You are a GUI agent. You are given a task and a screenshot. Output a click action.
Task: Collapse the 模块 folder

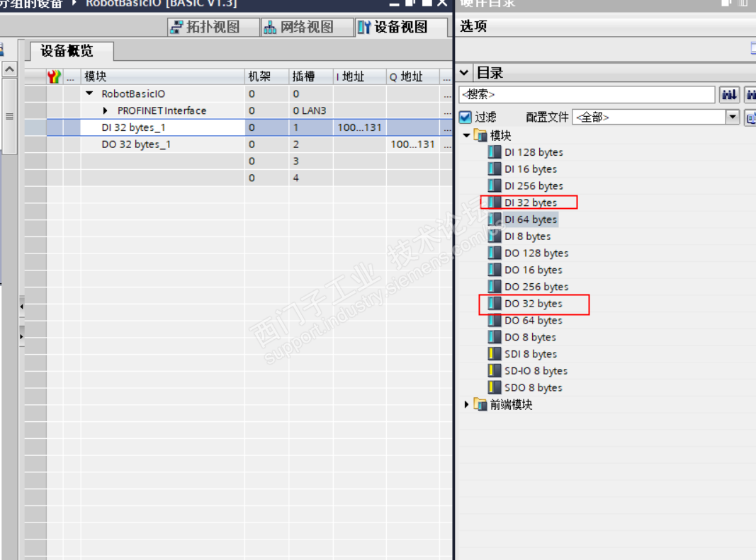[x=466, y=135]
